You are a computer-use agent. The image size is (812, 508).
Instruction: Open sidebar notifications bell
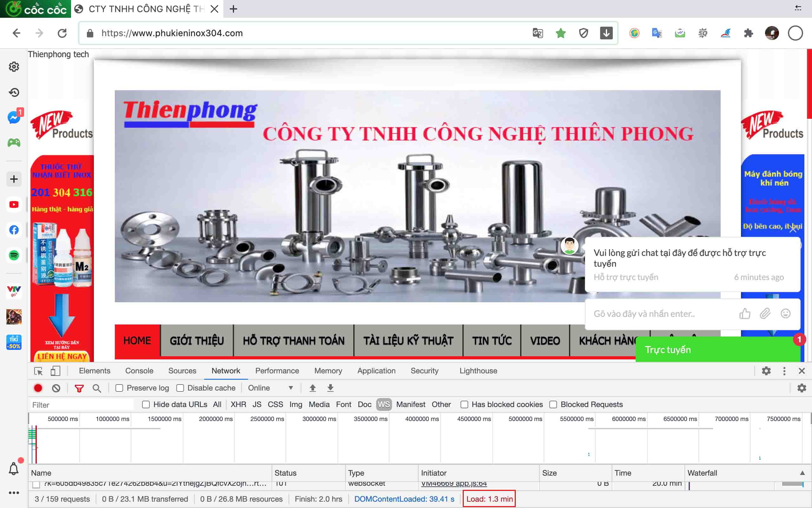(x=14, y=468)
